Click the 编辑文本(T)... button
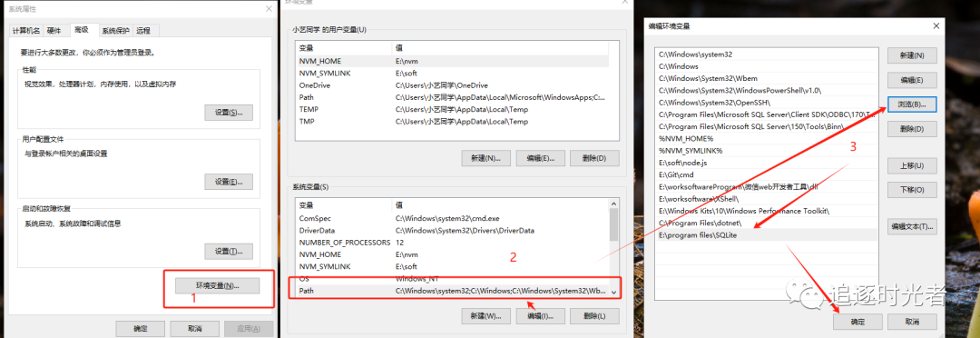Viewport: 980px width, 338px height. 912,226
